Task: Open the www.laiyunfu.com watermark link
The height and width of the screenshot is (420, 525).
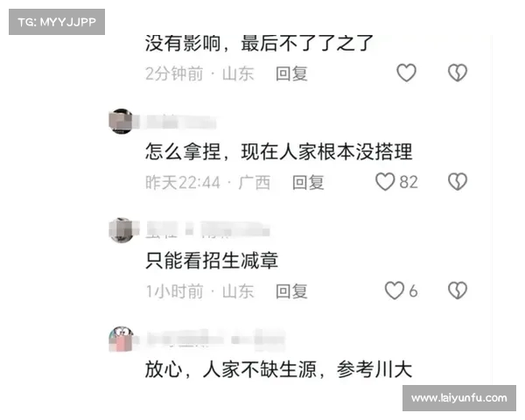Action: click(459, 398)
